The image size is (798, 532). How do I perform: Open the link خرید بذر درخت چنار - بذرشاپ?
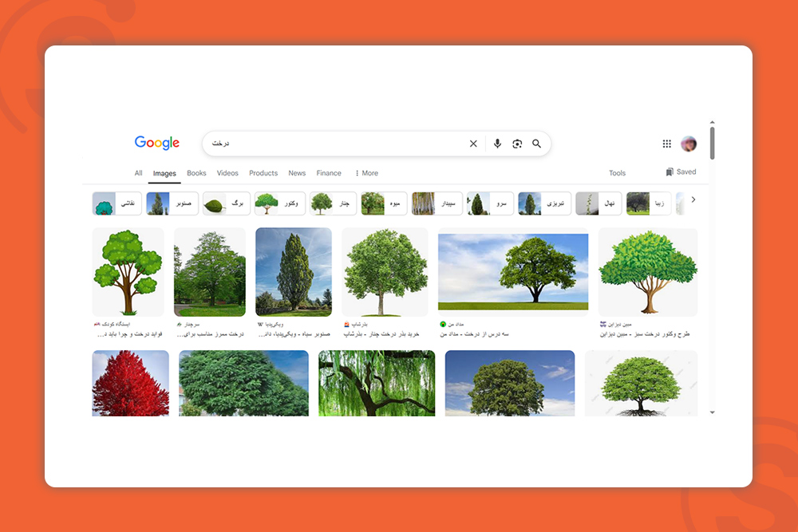(x=381, y=334)
